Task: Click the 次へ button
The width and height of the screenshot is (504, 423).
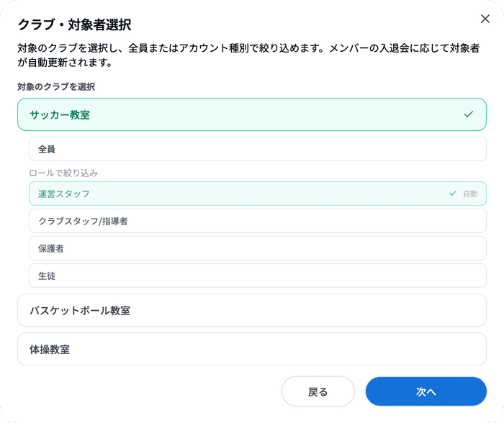Action: (426, 391)
